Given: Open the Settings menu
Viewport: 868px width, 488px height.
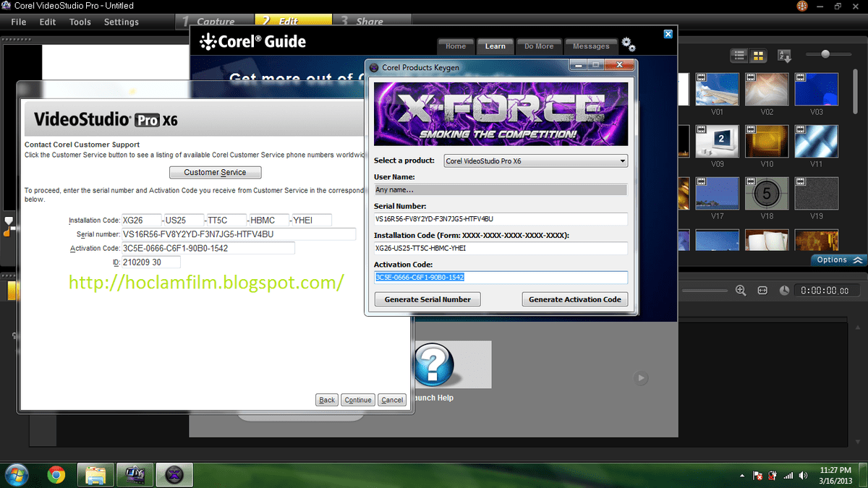Looking at the screenshot, I should click(x=121, y=22).
